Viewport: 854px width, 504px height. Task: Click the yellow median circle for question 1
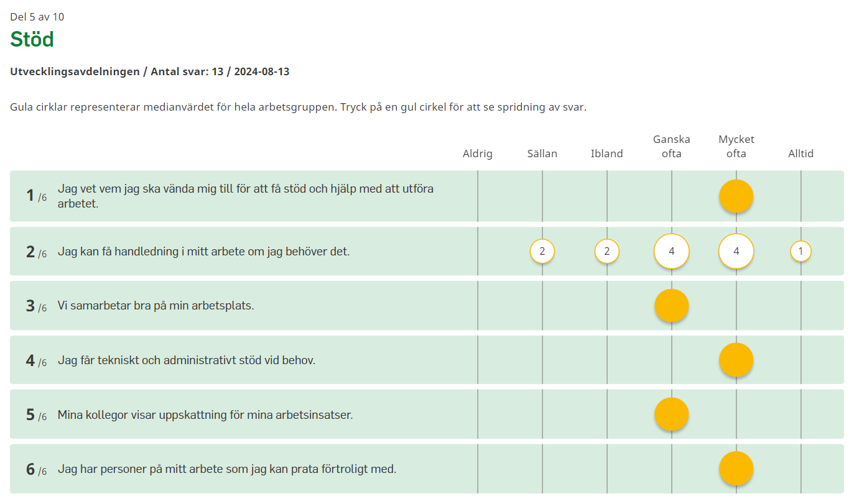(736, 196)
